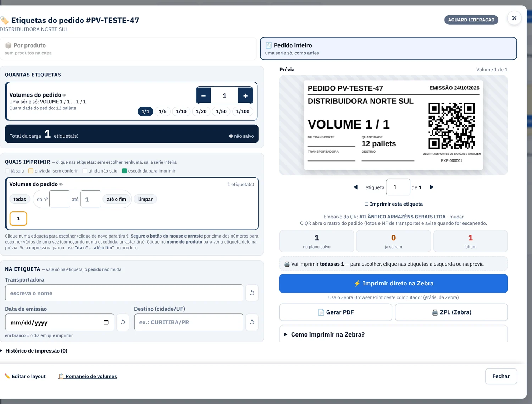Reset the Destino field with its refresh icon

click(x=252, y=322)
